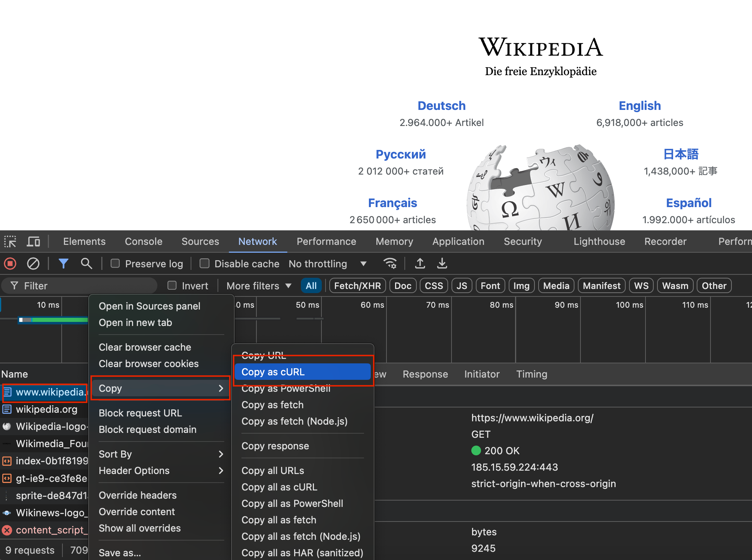Select the www.wikipedia request row
The width and height of the screenshot is (752, 560).
coord(44,392)
